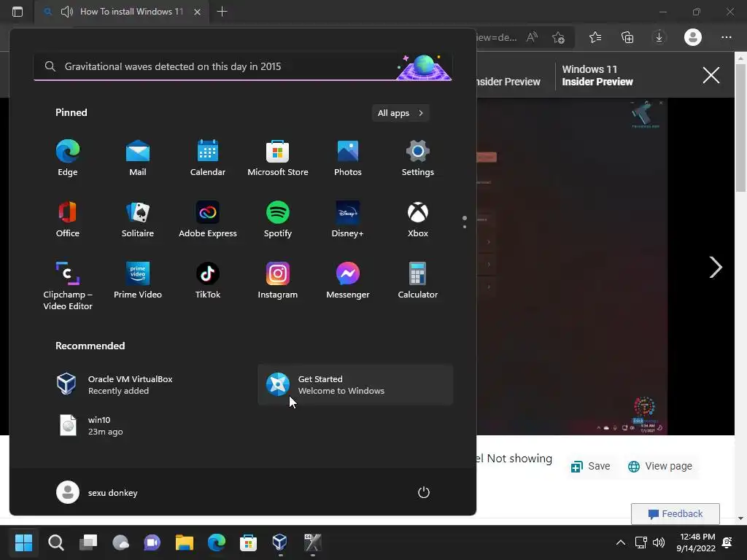The width and height of the screenshot is (747, 560).
Task: Go to next pinned apps page dots
Action: click(x=465, y=222)
